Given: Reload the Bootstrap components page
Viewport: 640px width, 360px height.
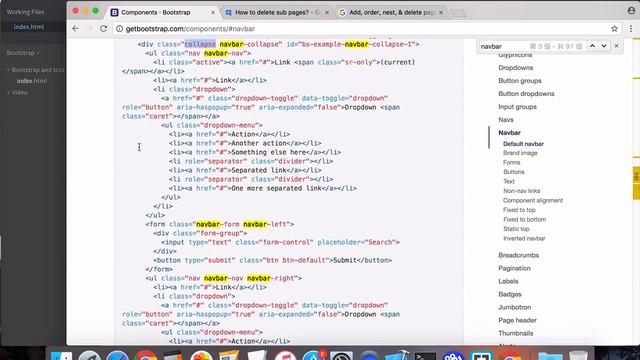Looking at the screenshot, I should 104,29.
